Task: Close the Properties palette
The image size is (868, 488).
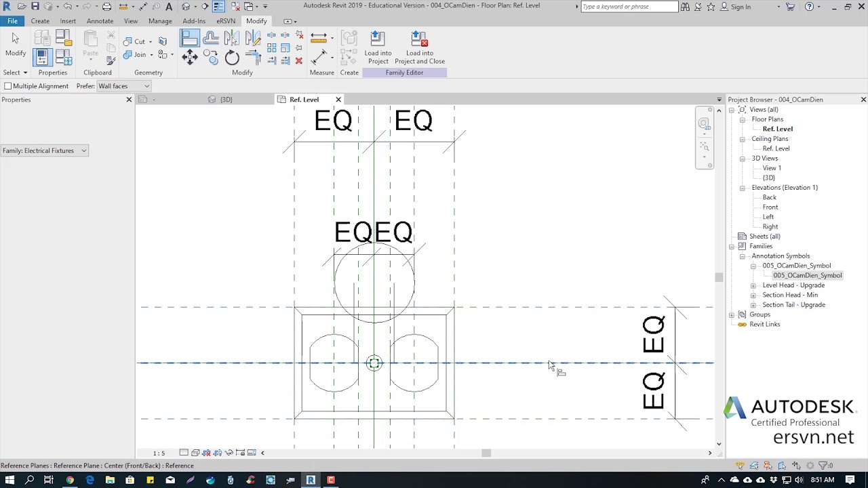Action: pyautogui.click(x=129, y=100)
